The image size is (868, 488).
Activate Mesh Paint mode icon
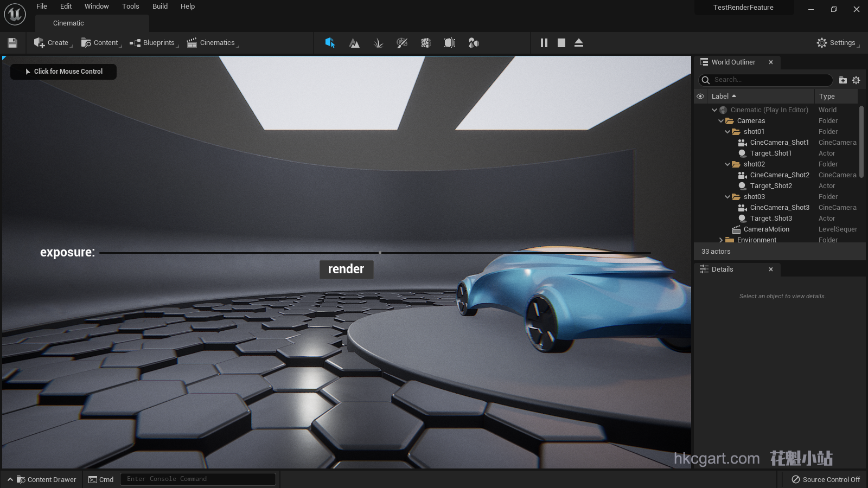[402, 43]
